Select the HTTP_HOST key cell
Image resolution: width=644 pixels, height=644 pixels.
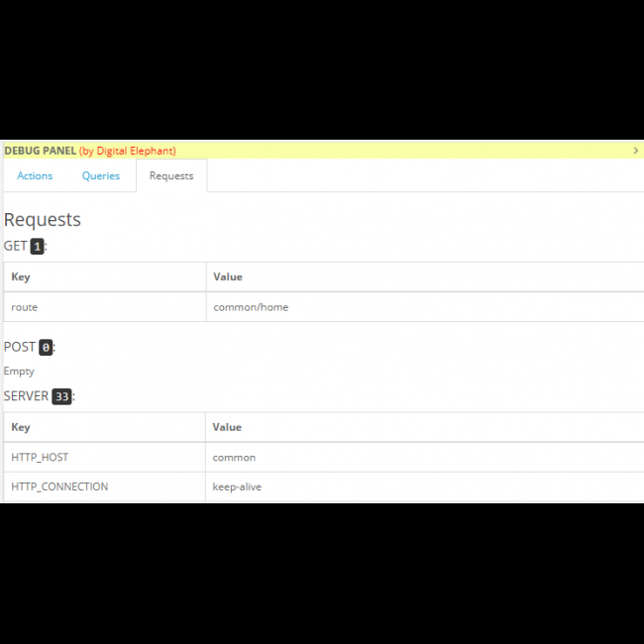pyautogui.click(x=40, y=458)
